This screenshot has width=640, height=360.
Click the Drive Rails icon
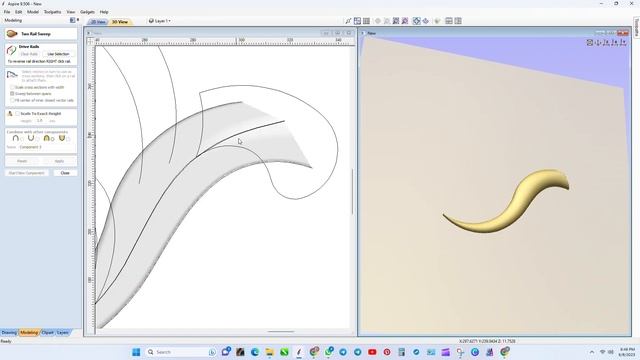(11, 50)
